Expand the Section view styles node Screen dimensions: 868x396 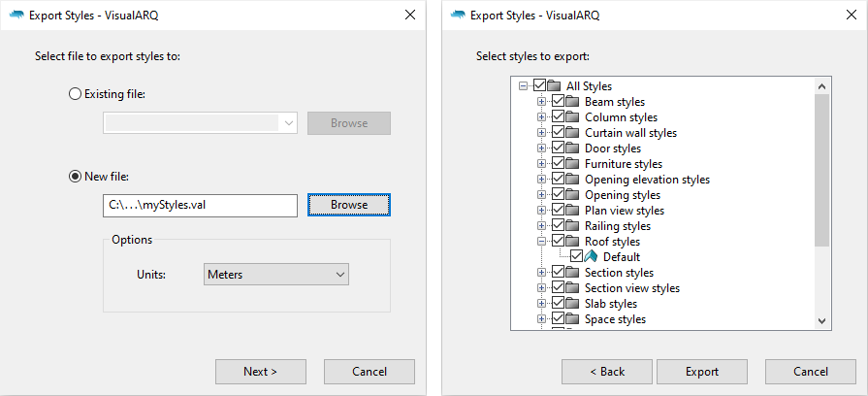[541, 287]
